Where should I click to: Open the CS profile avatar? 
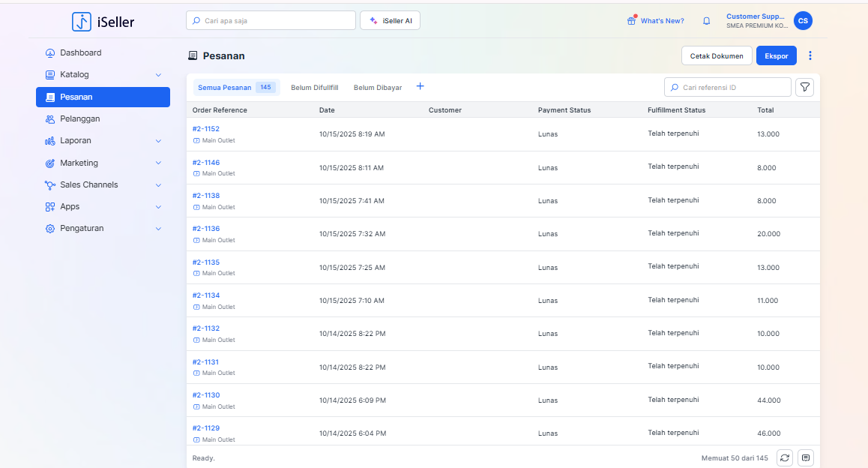click(803, 21)
